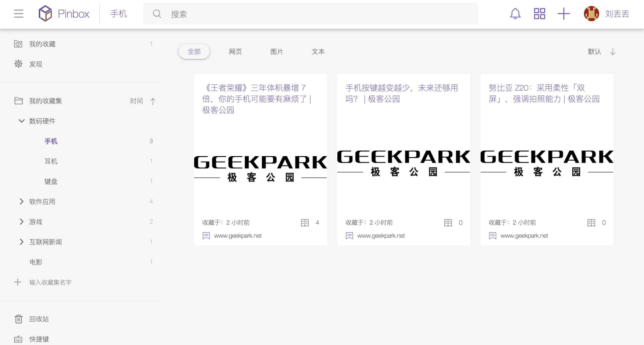Expand the 互联网新闻 folder
This screenshot has width=644, height=345.
point(22,242)
